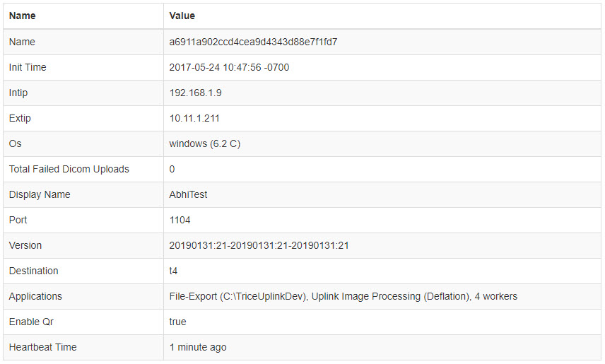
Task: Click the Intip value 192.168.1.9
Action: [195, 93]
